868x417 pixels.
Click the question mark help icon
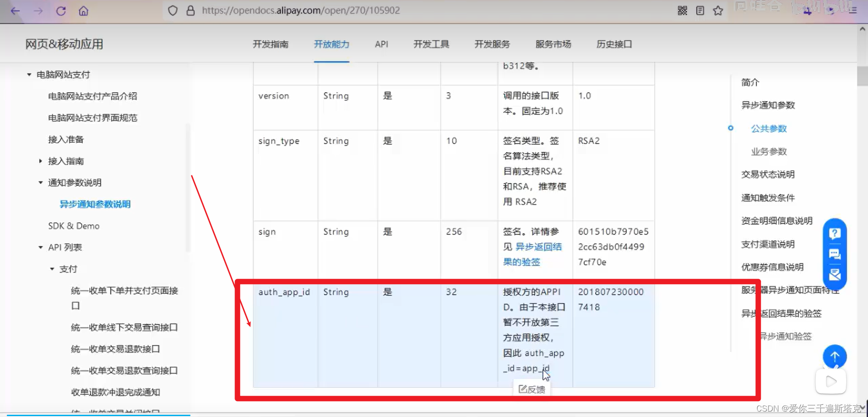click(835, 233)
